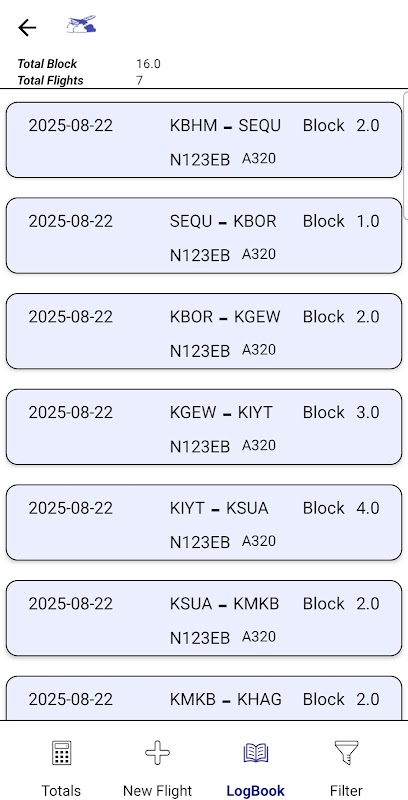Image resolution: width=408 pixels, height=800 pixels.
Task: Open the KBHM – SEQU flight entry
Action: 204,140
